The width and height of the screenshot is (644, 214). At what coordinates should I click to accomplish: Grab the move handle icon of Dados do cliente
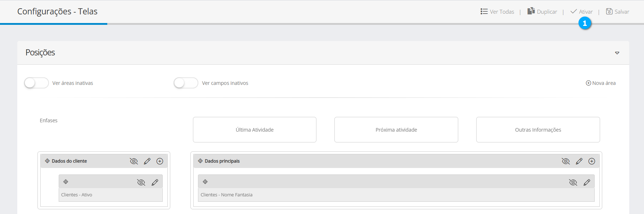point(47,161)
